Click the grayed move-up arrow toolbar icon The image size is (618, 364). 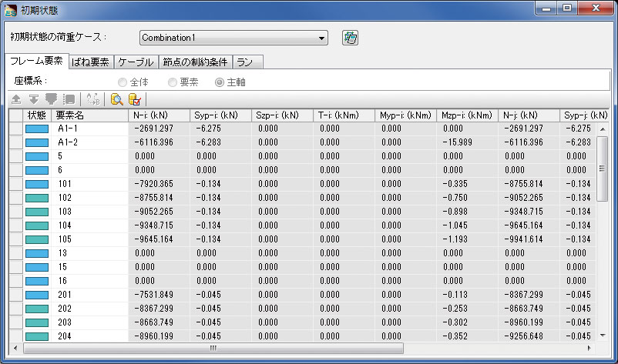tap(16, 99)
